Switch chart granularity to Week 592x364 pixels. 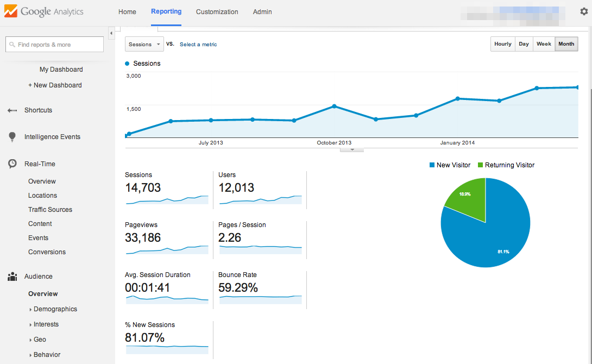click(x=544, y=44)
